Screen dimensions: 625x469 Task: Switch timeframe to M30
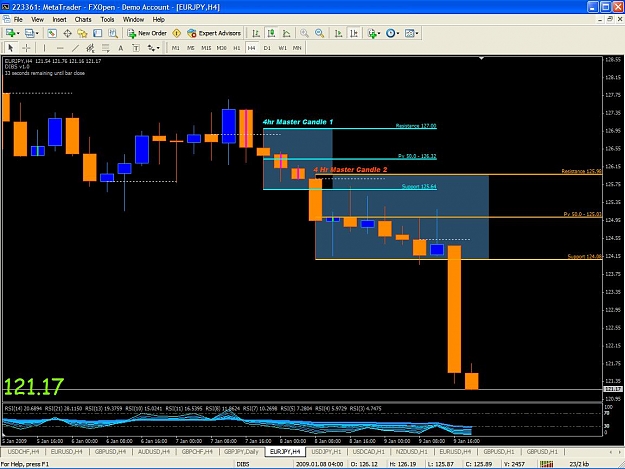(x=221, y=48)
